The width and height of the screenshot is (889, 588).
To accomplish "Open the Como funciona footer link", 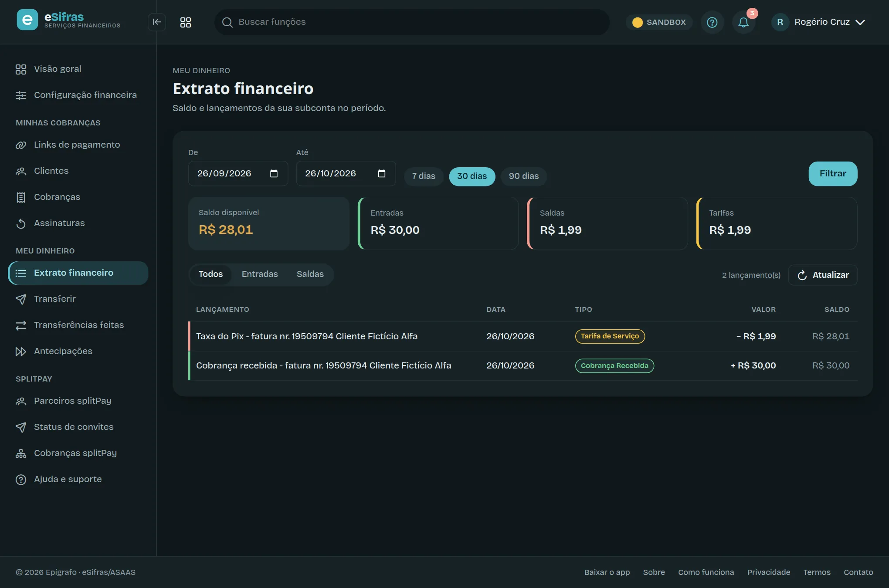I will tap(706, 572).
